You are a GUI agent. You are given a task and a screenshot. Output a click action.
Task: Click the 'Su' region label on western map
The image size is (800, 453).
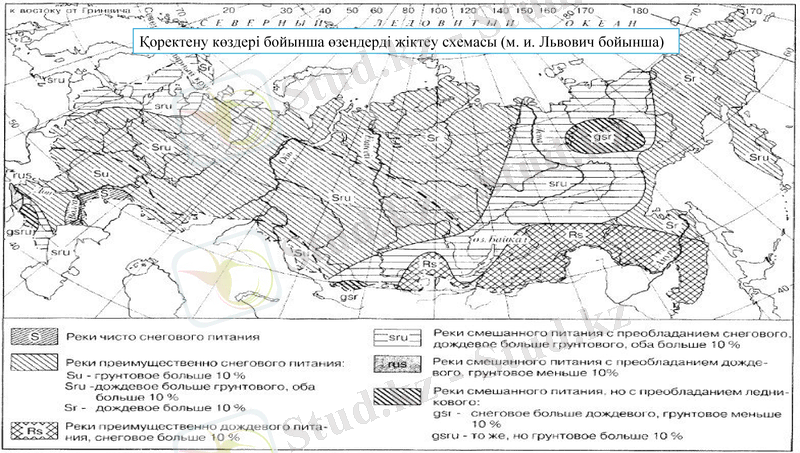tap(100, 174)
